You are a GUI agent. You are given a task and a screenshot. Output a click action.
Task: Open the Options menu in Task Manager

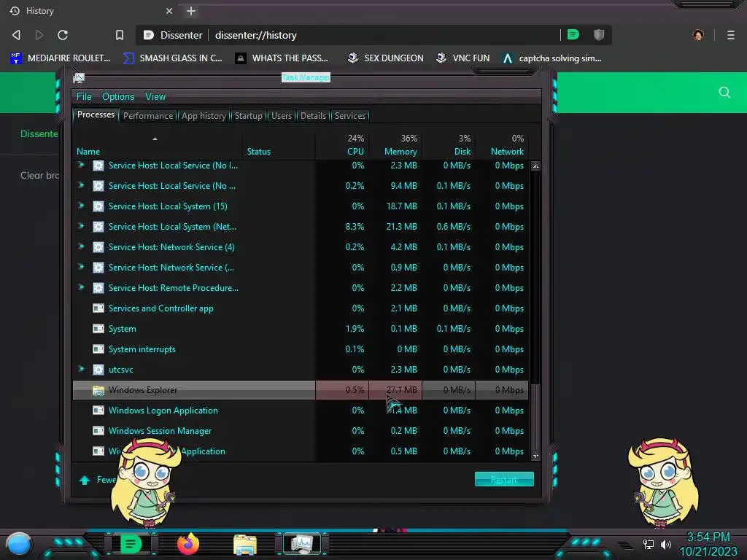tap(118, 97)
